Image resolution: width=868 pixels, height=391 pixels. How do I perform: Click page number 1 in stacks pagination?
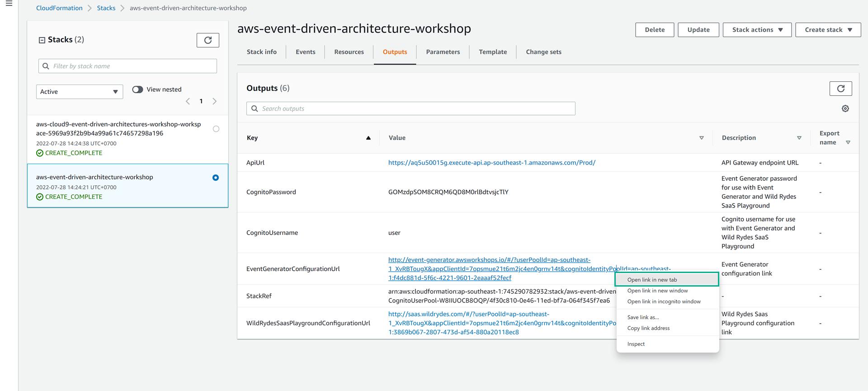tap(201, 101)
